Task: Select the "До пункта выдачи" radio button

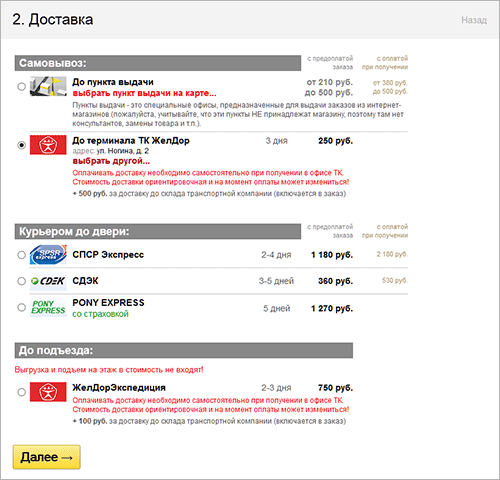Action: [21, 87]
